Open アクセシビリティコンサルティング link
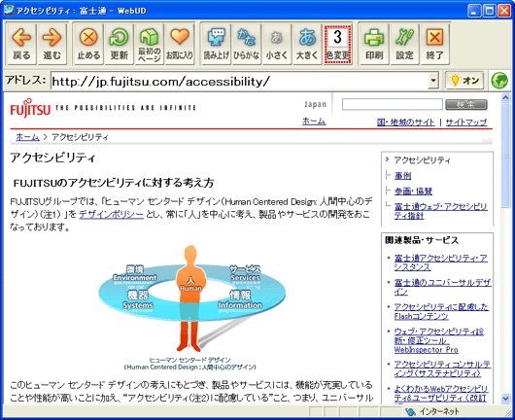The image size is (515, 420). (x=442, y=368)
